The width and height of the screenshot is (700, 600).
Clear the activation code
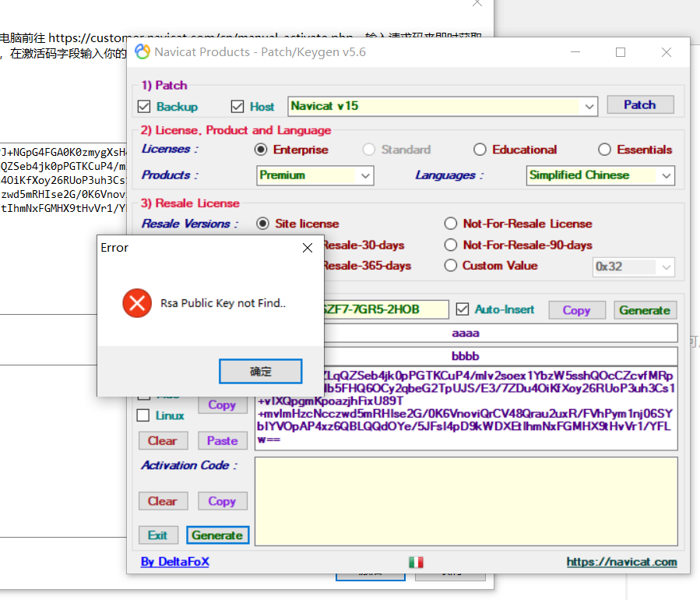(x=163, y=501)
